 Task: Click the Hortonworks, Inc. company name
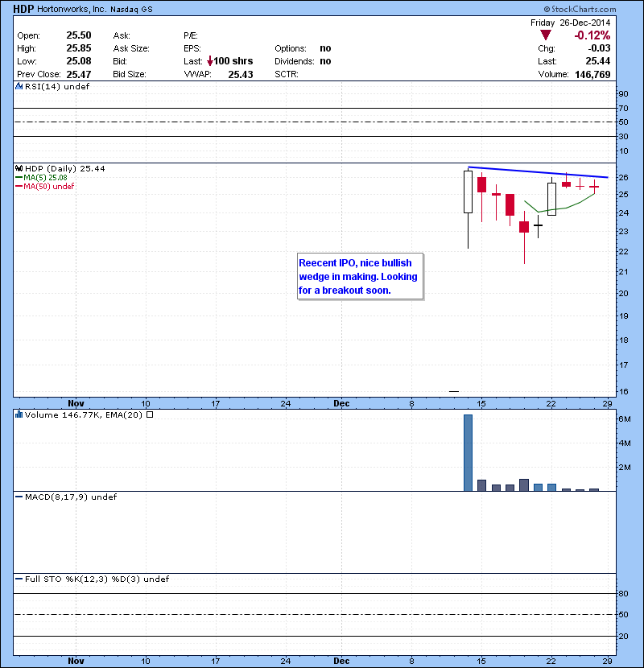point(72,9)
